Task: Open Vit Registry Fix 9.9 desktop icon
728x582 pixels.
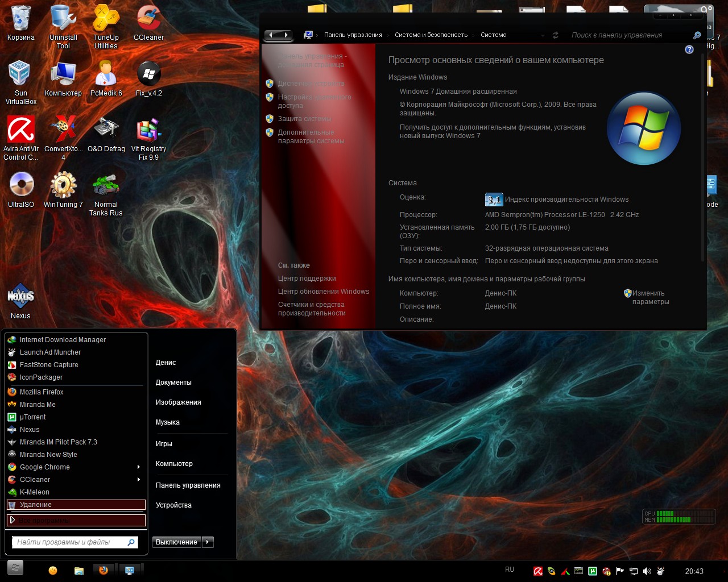Action: [148, 138]
